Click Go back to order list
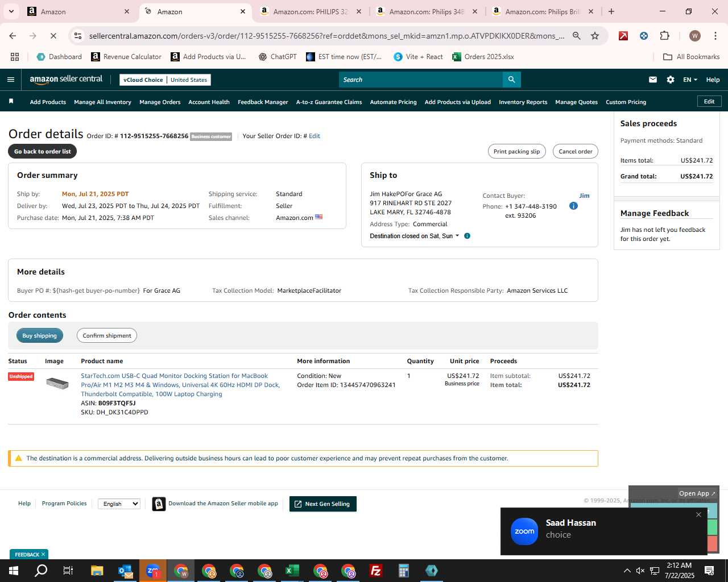This screenshot has width=728, height=582. 42,151
